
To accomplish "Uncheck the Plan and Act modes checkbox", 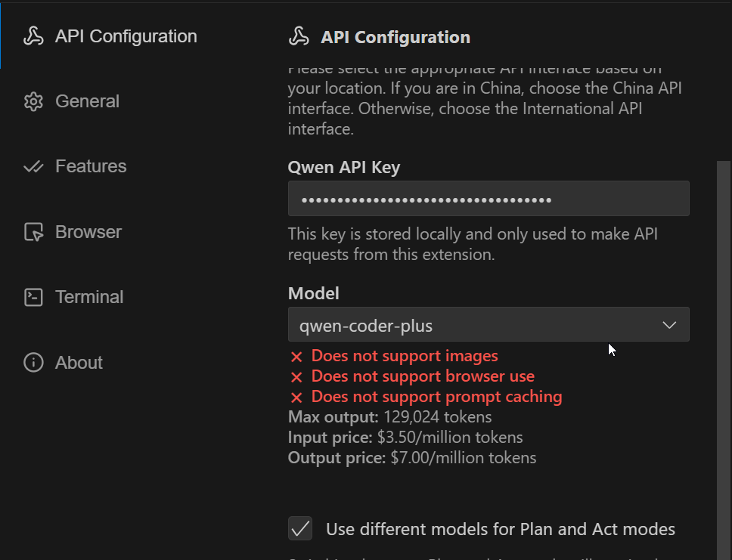I will pyautogui.click(x=300, y=529).
